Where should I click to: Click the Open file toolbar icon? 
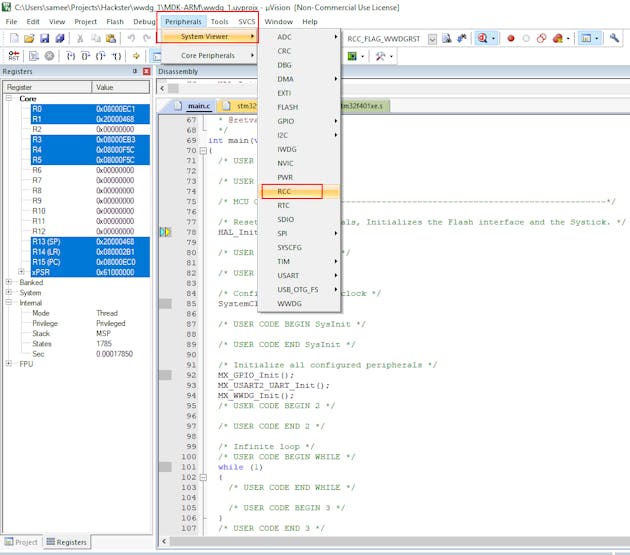pyautogui.click(x=29, y=38)
